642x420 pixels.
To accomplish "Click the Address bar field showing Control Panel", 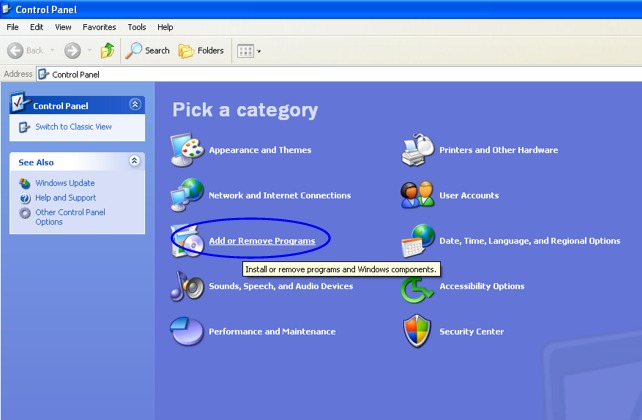I will [339, 74].
